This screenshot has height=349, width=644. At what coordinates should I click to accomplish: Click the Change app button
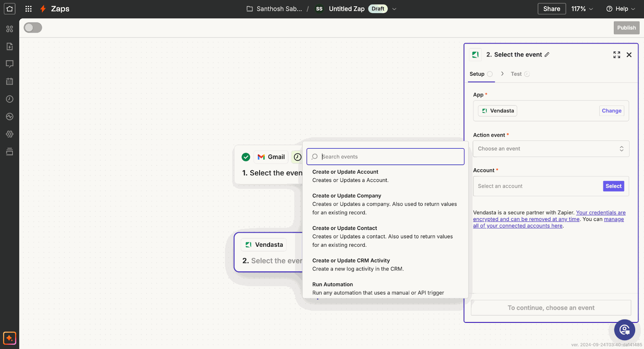tap(611, 111)
